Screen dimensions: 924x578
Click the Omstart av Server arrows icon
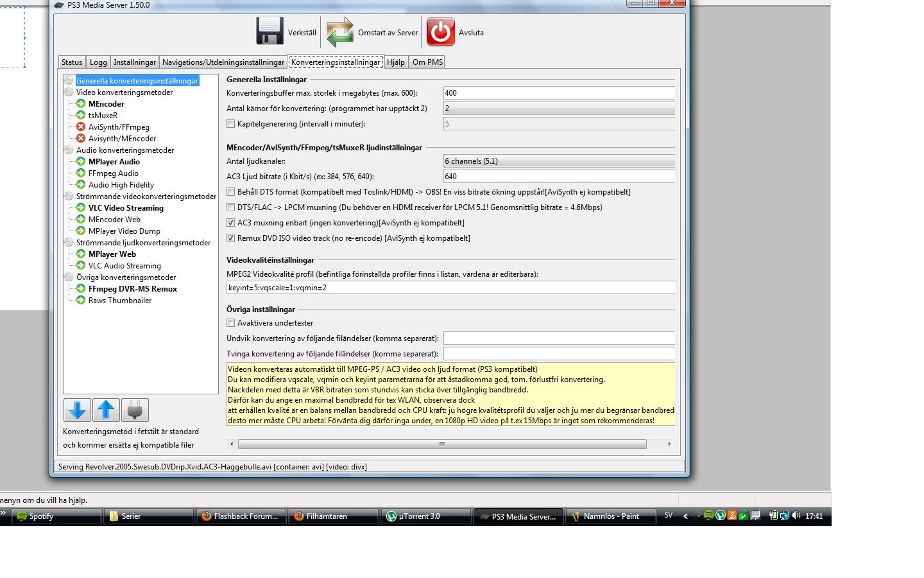(339, 31)
